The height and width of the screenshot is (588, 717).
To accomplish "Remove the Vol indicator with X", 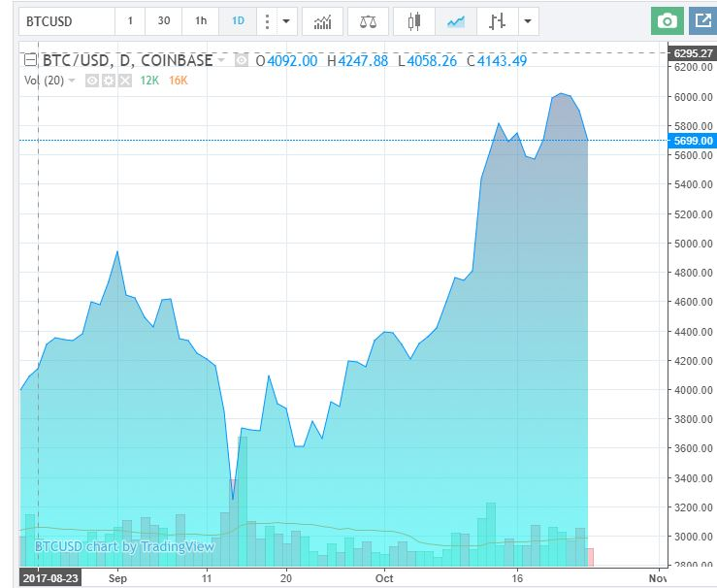I will click(125, 81).
